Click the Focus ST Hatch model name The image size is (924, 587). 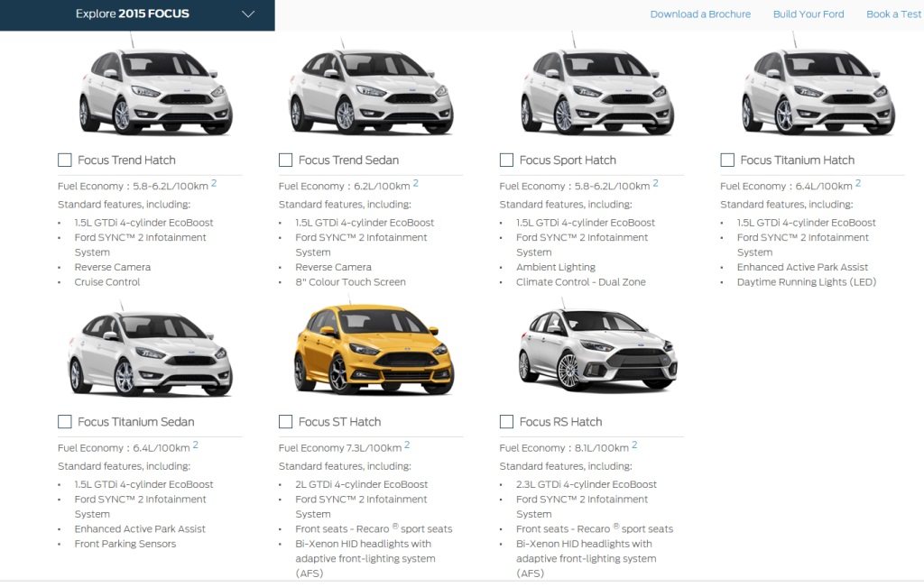pos(339,422)
